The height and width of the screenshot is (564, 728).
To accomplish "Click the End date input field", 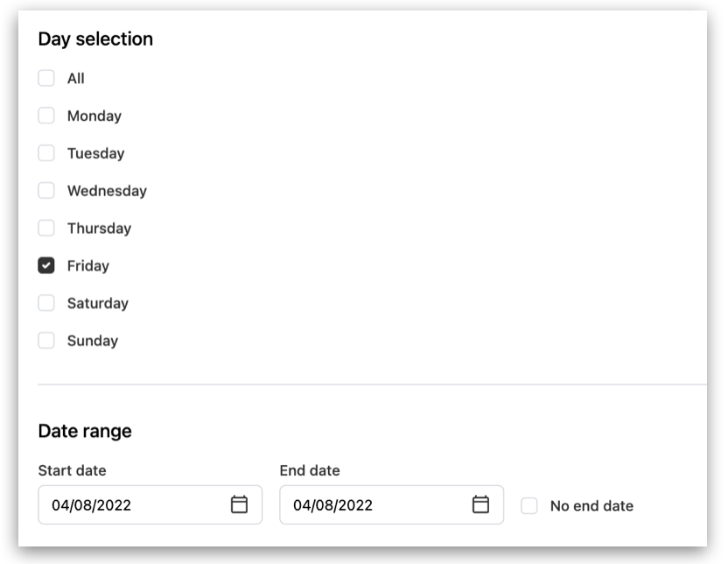I will tap(391, 505).
